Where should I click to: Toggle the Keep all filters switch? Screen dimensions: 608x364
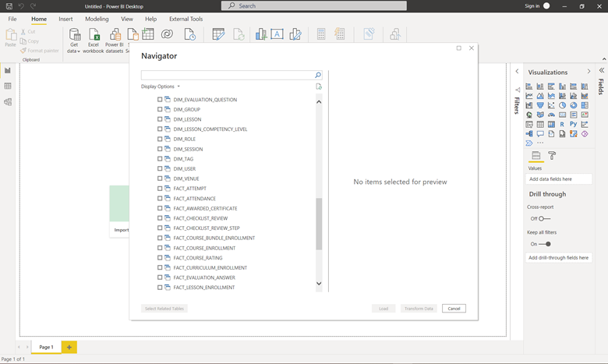coord(544,244)
